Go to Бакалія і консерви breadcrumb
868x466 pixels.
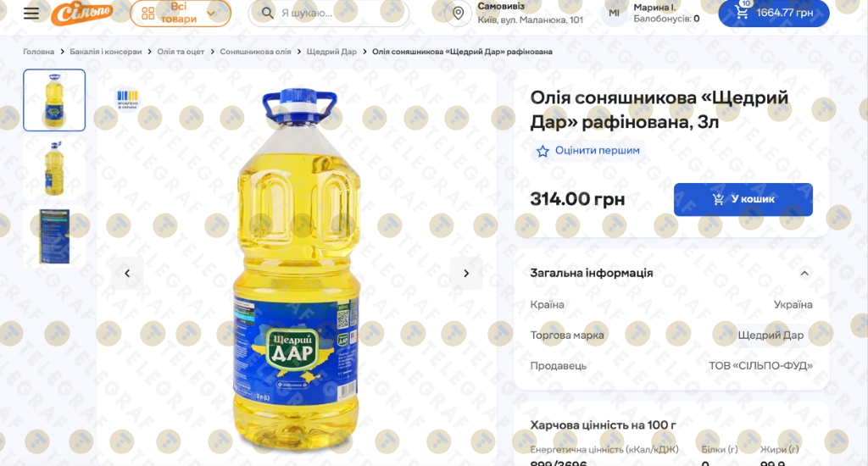coord(106,52)
